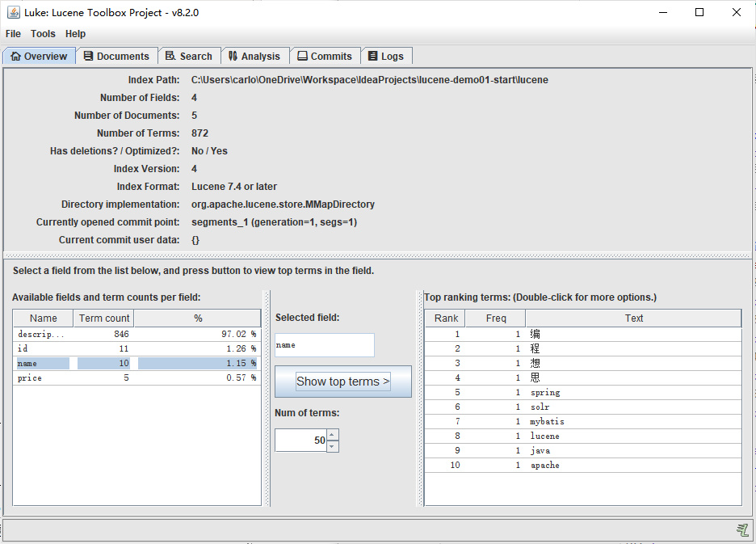Select the term '程' row

tap(583, 348)
